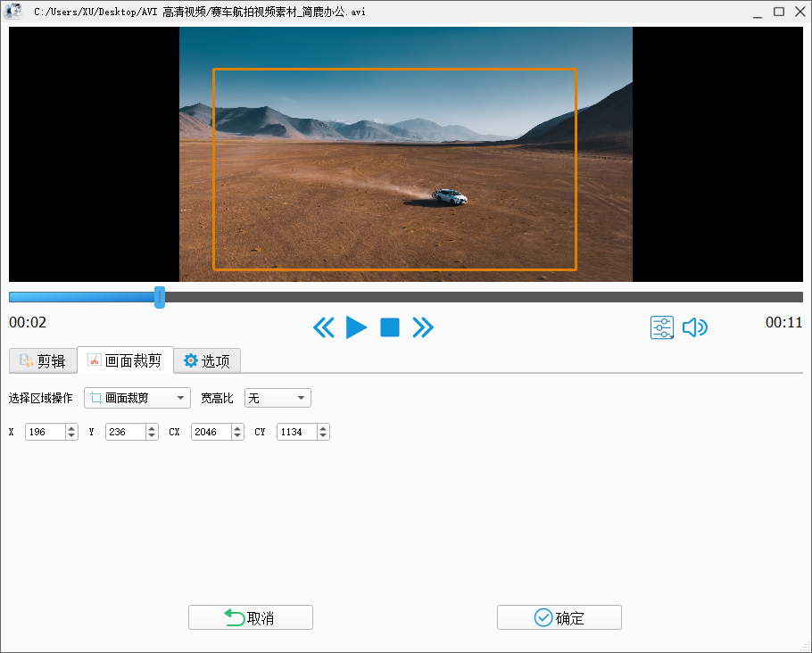
Task: Stop video playback
Action: tap(390, 327)
